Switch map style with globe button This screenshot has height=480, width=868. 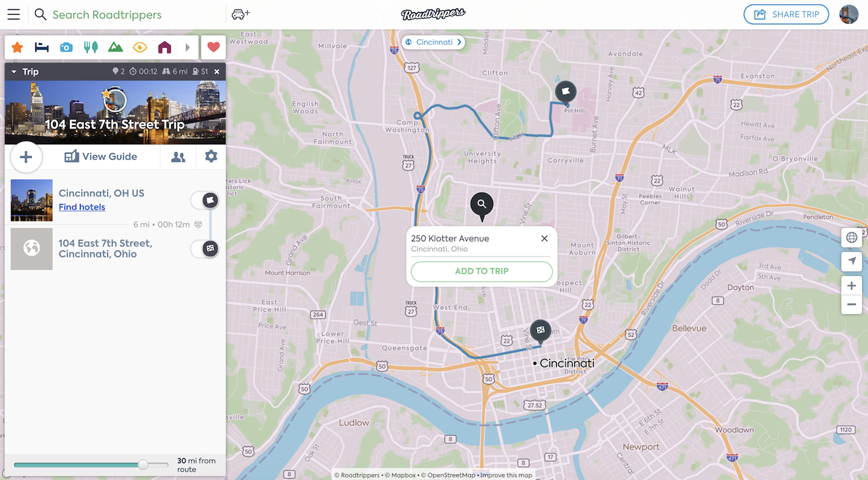click(x=851, y=237)
